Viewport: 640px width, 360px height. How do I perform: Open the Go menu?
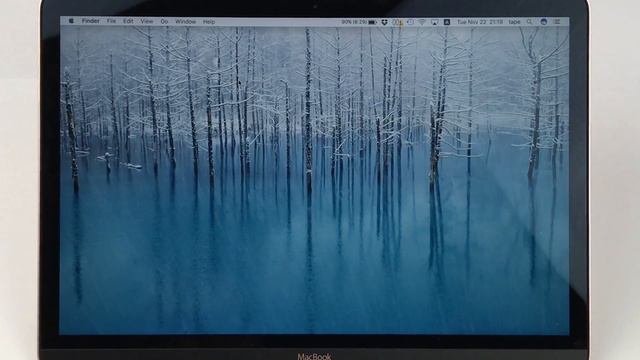(x=164, y=21)
